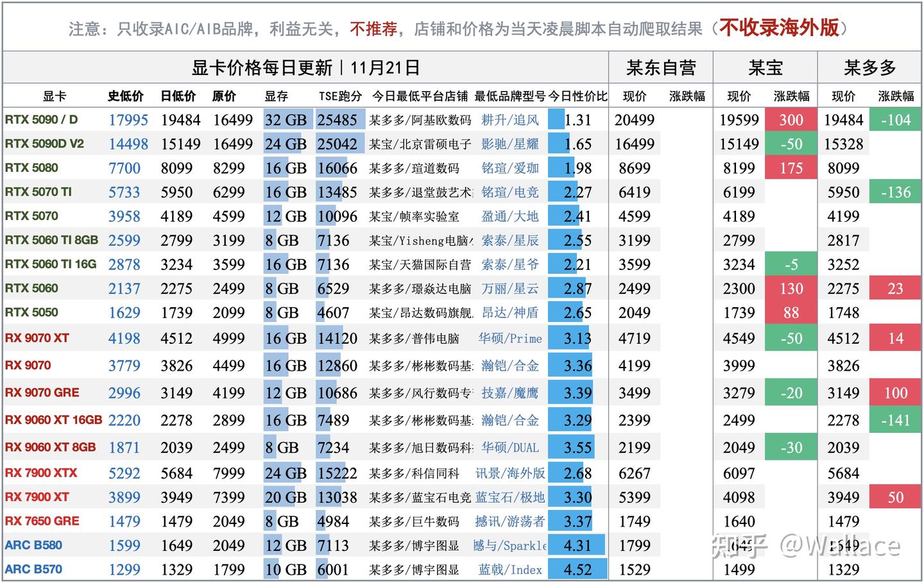Click the 昂达/神盾 brand model cell
The width and height of the screenshot is (924, 583).
(x=510, y=312)
